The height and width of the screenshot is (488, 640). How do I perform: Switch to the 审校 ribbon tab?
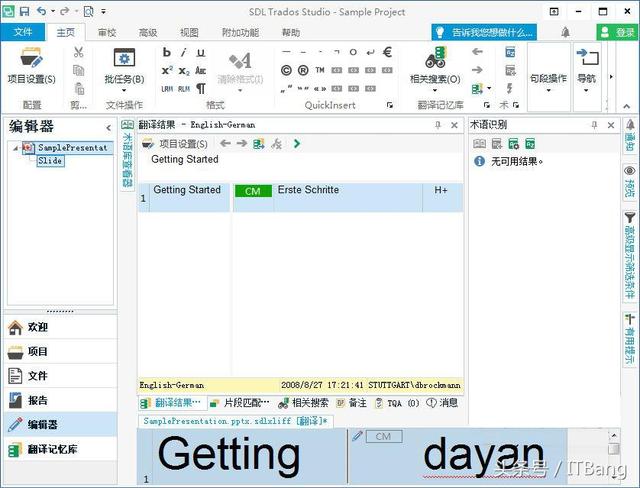[107, 32]
